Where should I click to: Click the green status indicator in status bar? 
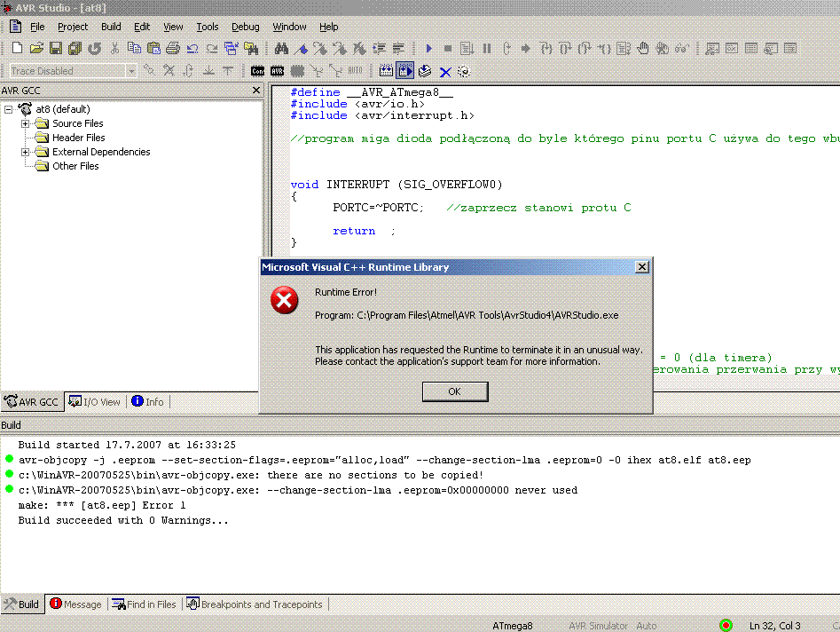(x=726, y=625)
